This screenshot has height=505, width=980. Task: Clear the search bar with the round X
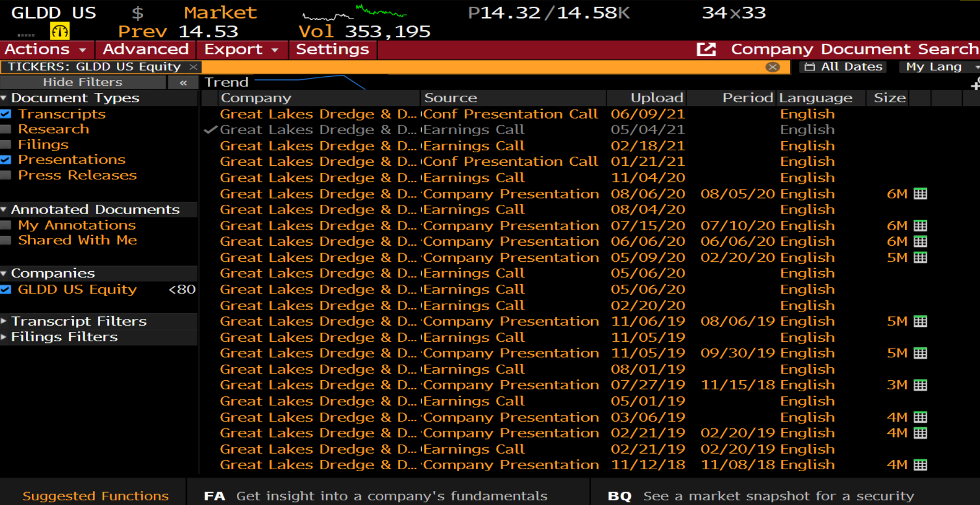click(772, 67)
